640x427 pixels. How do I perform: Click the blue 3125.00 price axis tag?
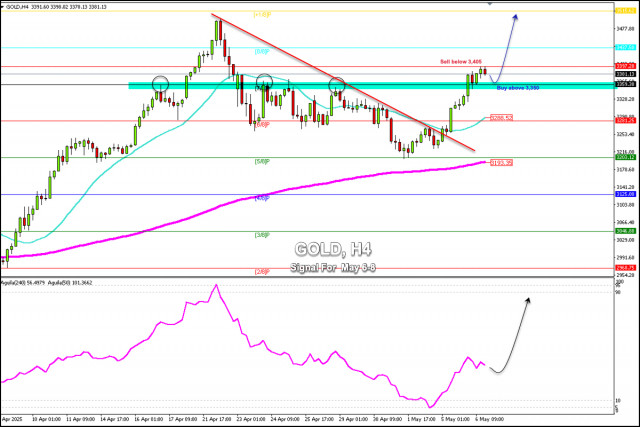pyautogui.click(x=626, y=194)
